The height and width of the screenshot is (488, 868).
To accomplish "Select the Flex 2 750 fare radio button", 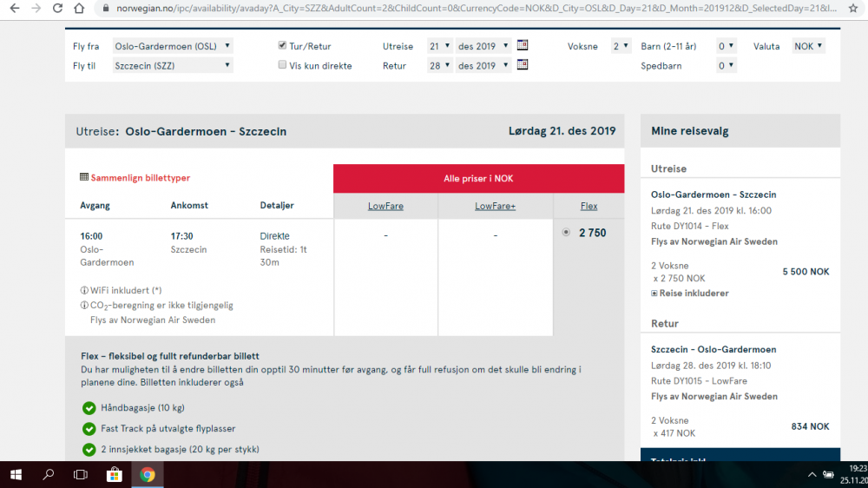I will click(x=566, y=233).
